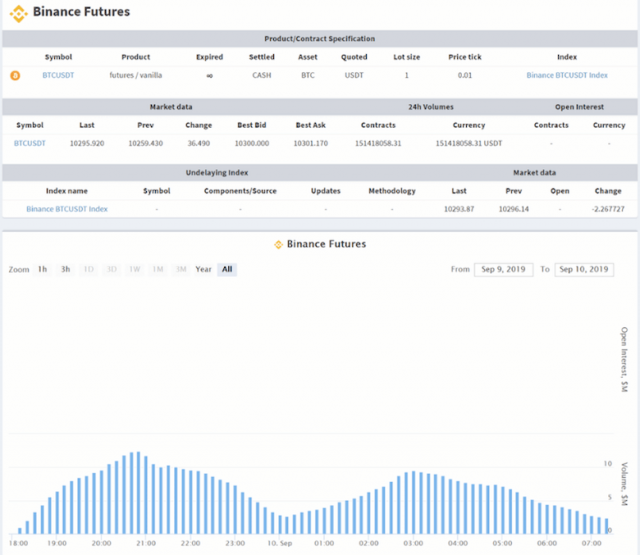Open BTCUSDT link in Product/Contract Specification
This screenshot has width=640, height=555.
pyautogui.click(x=58, y=75)
